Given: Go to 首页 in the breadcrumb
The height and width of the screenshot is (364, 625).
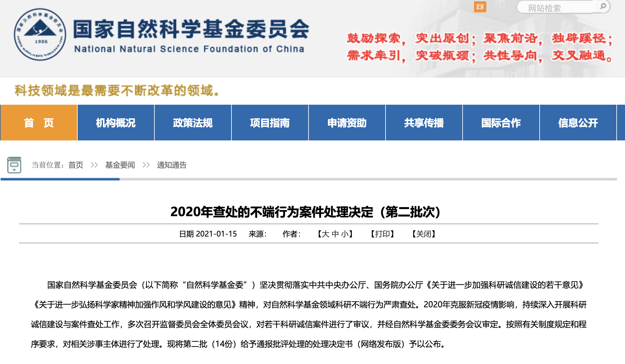Looking at the screenshot, I should [76, 165].
